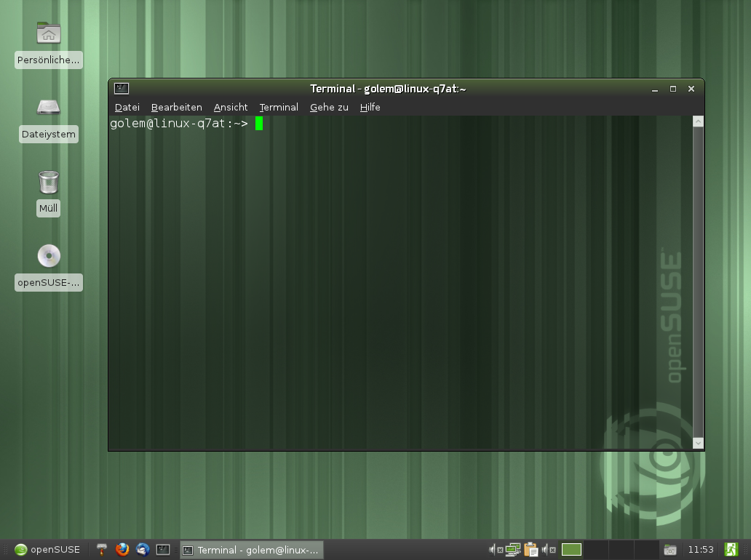Open the clipboard manager in the system tray
751x560 pixels.
tap(531, 549)
